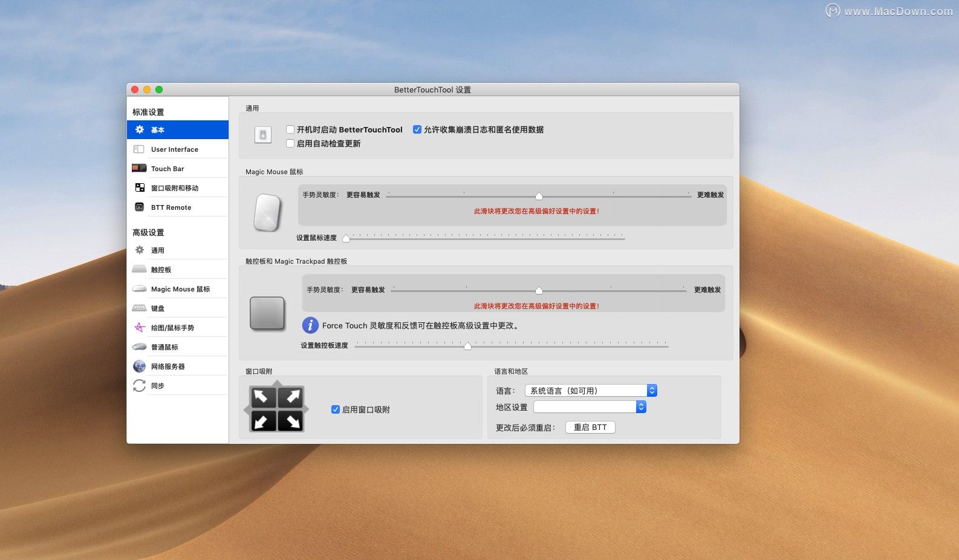Click the 更难触发 label in Magic Mouse section
959x560 pixels.
click(x=710, y=195)
